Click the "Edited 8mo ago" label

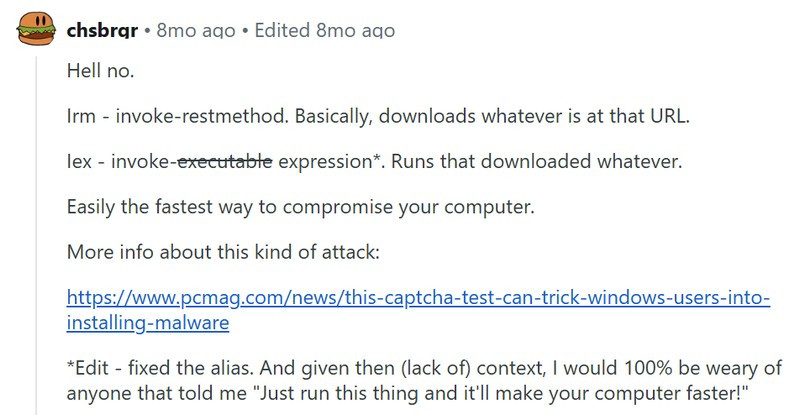tap(324, 30)
